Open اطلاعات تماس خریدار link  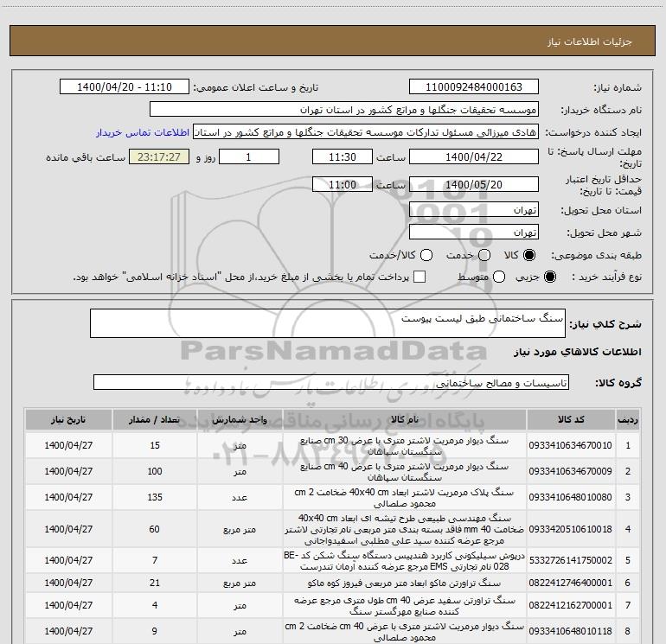click(x=143, y=132)
